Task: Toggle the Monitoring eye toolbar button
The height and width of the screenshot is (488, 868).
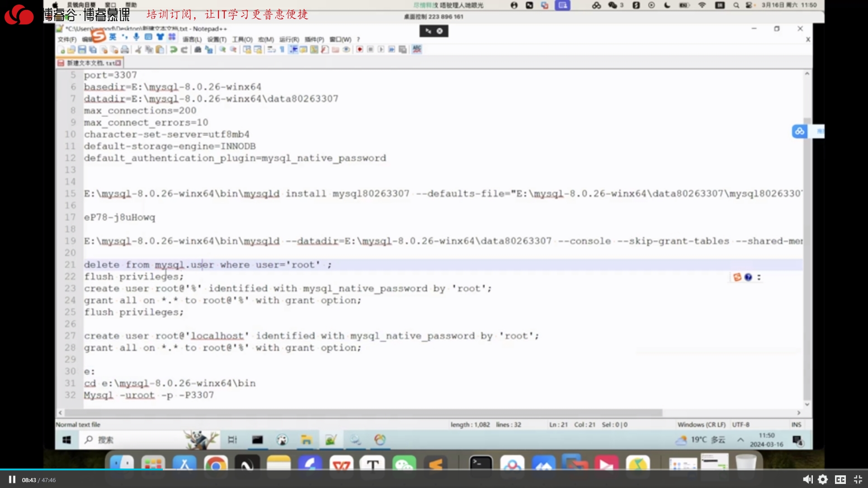Action: (346, 49)
